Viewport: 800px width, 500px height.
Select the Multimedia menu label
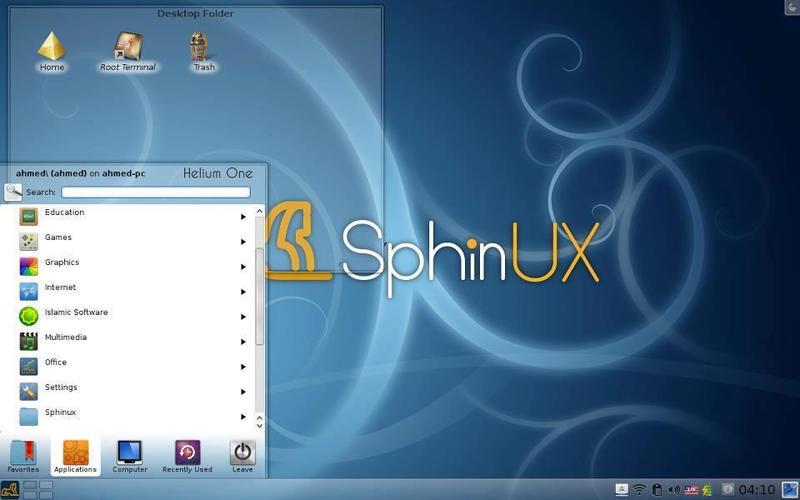65,337
